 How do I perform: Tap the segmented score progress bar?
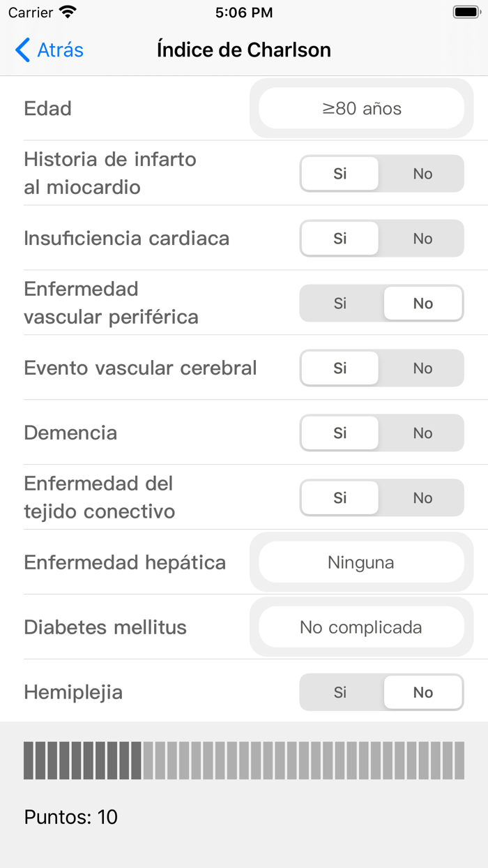(x=244, y=761)
